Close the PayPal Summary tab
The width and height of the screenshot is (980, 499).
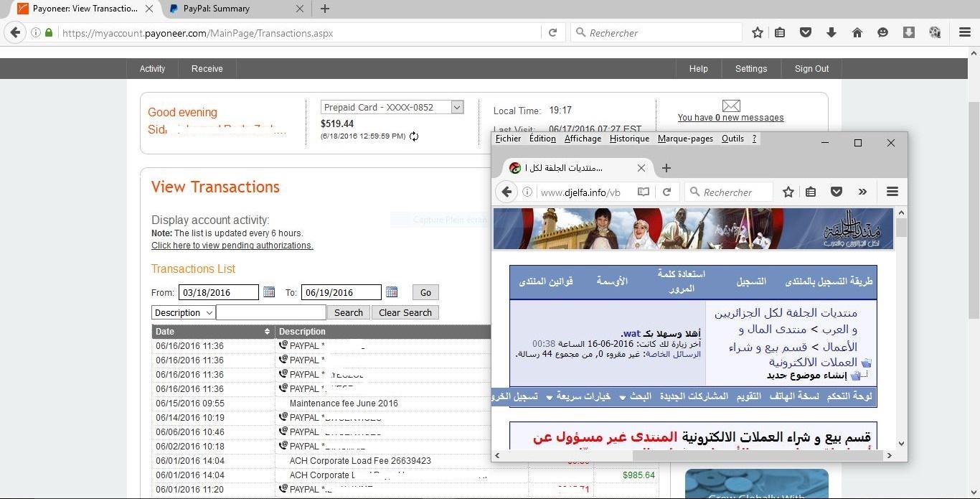[x=301, y=9]
